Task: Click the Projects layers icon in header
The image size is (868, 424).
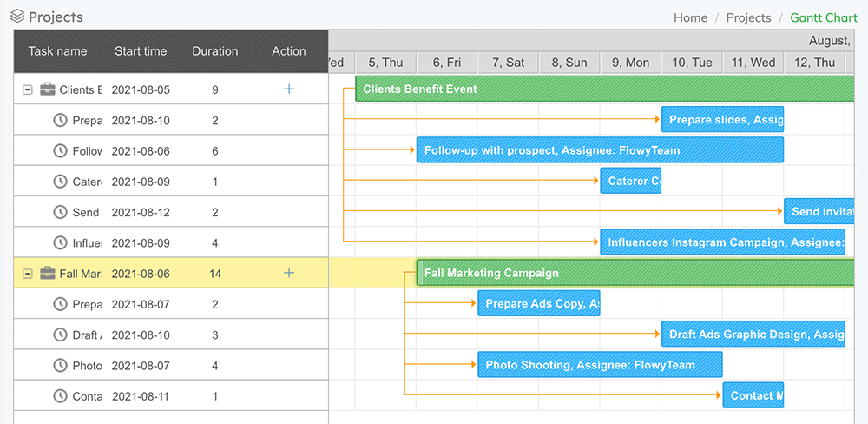Action: [x=17, y=17]
